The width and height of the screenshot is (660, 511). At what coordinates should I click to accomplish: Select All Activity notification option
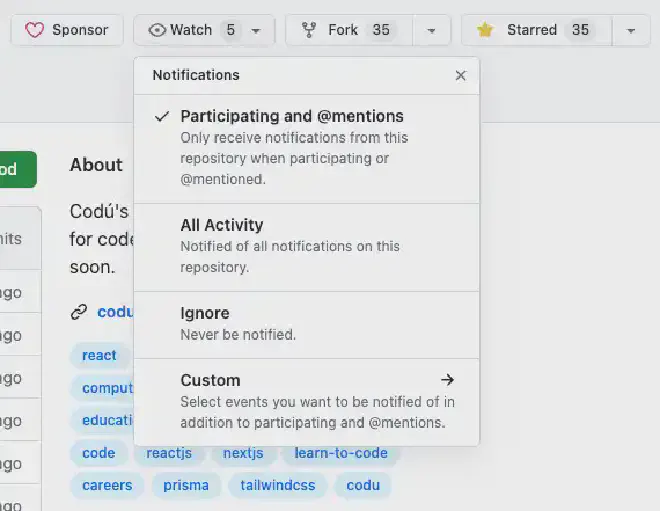pos(222,226)
